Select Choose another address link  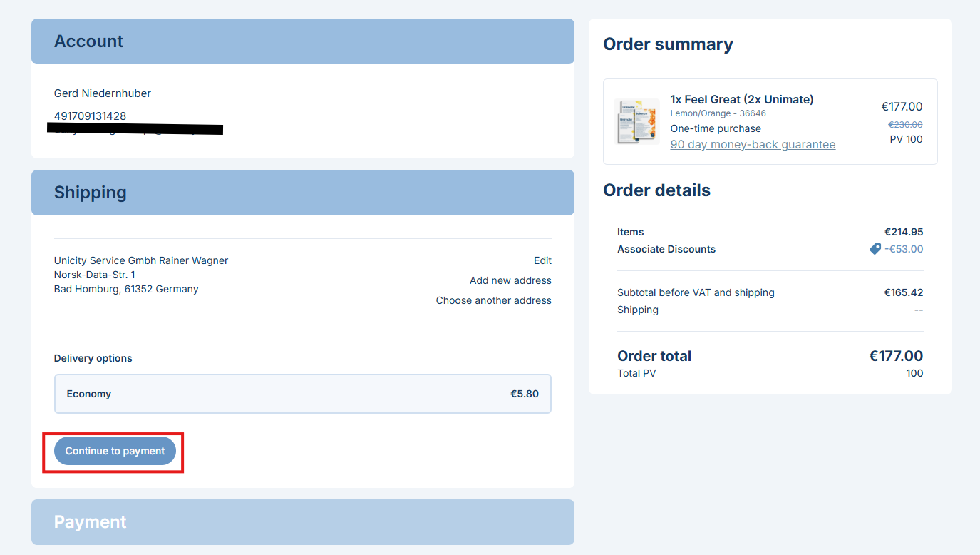[x=493, y=300]
